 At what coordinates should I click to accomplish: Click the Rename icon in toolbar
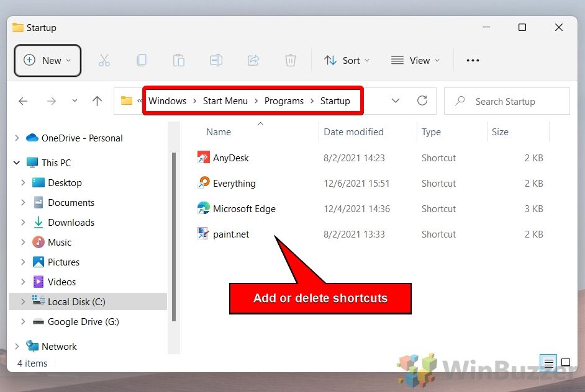pos(215,60)
